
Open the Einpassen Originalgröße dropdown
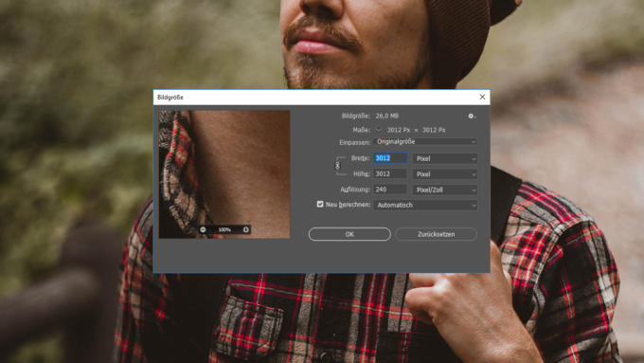[425, 142]
